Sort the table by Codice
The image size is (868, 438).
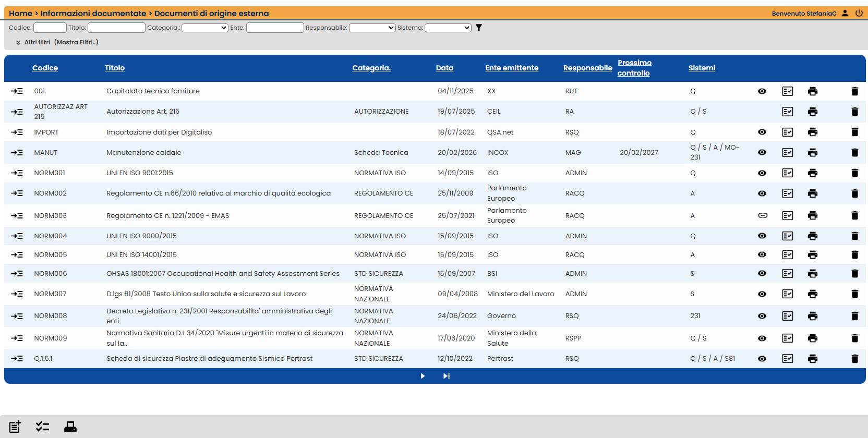point(45,68)
